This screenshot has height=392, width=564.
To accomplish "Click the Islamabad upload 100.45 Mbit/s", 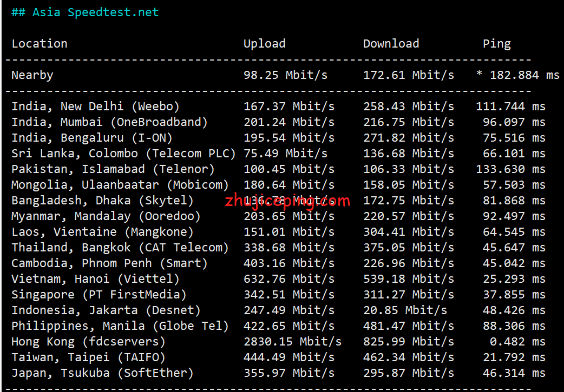I will tap(289, 169).
